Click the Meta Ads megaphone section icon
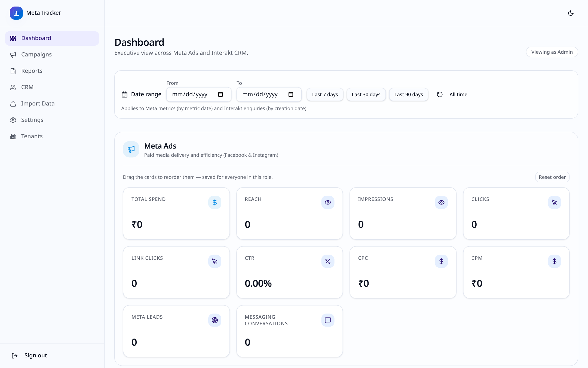 coord(131,149)
